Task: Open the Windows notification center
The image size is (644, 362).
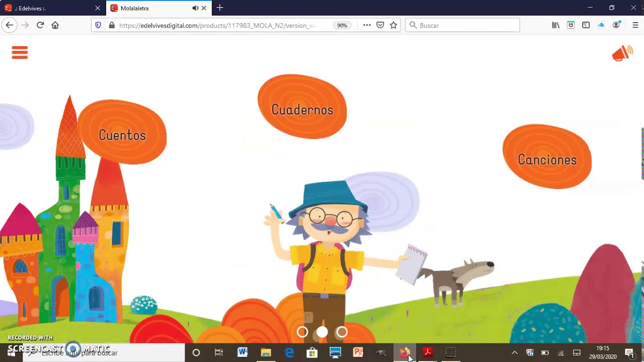Action: coord(629,352)
